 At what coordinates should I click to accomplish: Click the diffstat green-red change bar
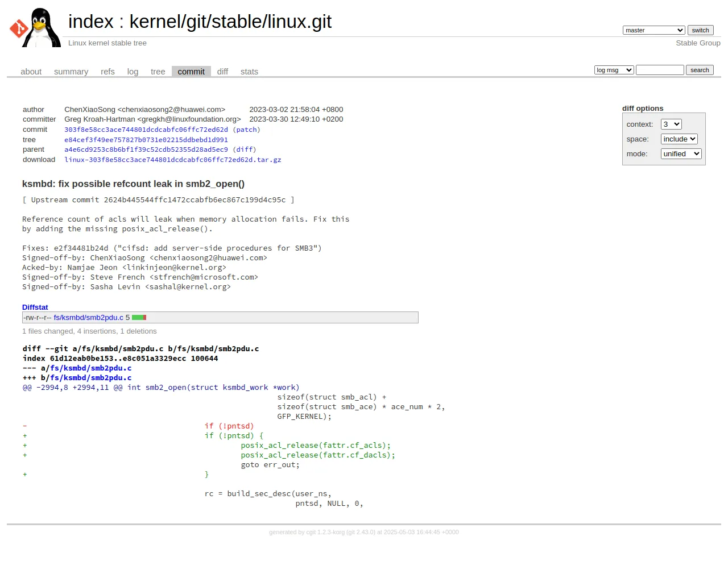139,318
